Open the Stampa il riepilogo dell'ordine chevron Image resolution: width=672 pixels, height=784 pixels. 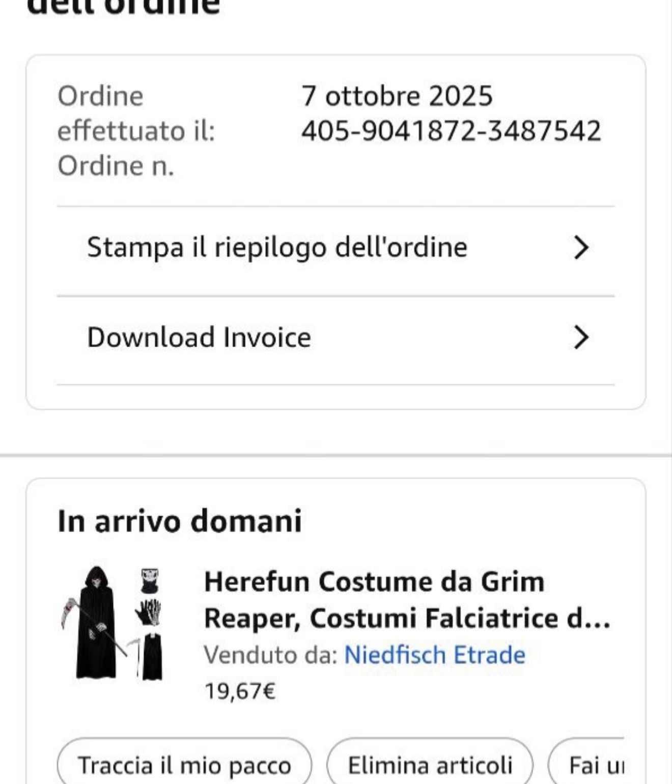click(x=581, y=248)
